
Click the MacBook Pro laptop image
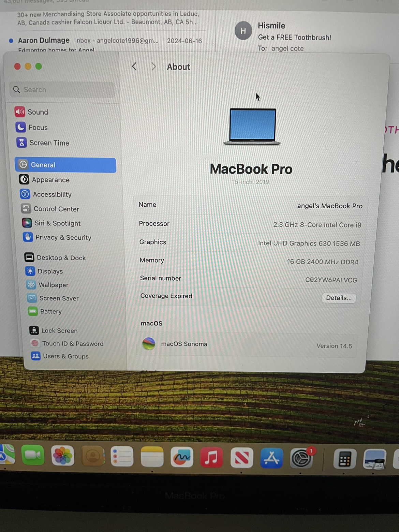[x=252, y=127]
